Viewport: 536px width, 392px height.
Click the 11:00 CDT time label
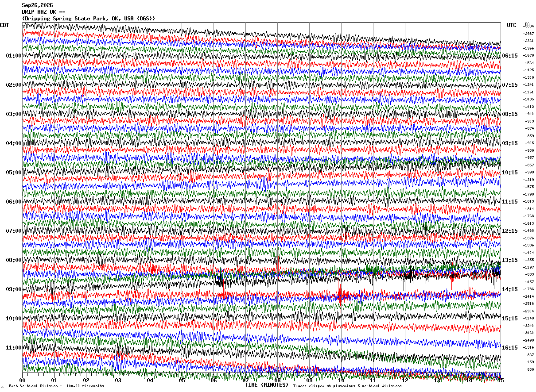point(13,348)
